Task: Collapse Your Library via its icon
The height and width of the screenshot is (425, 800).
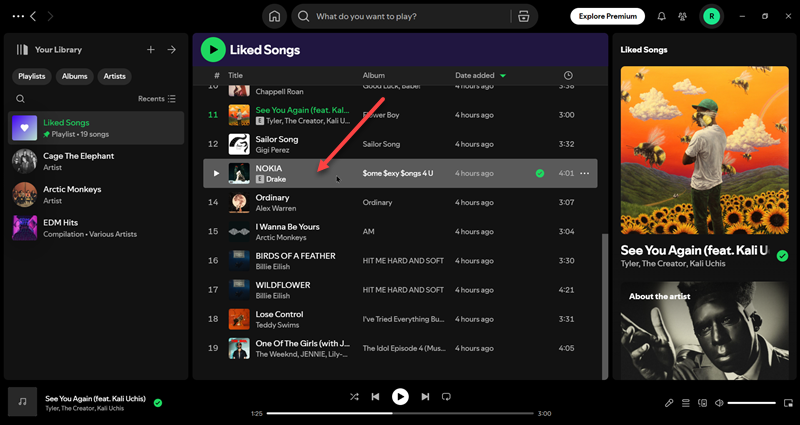Action: (x=22, y=49)
